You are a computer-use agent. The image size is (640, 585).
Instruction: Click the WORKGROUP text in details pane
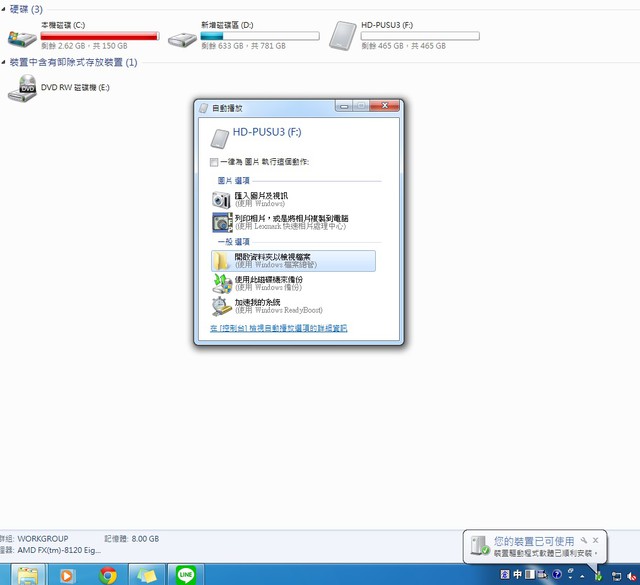[x=43, y=538]
